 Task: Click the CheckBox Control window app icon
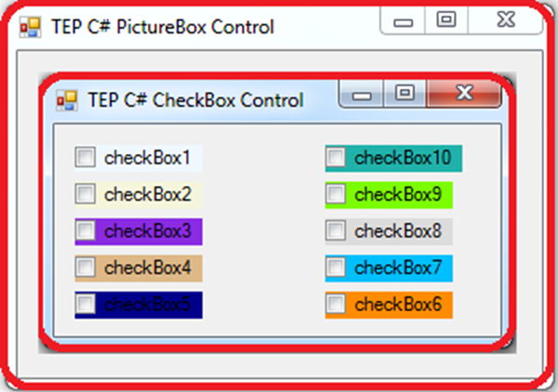point(67,100)
